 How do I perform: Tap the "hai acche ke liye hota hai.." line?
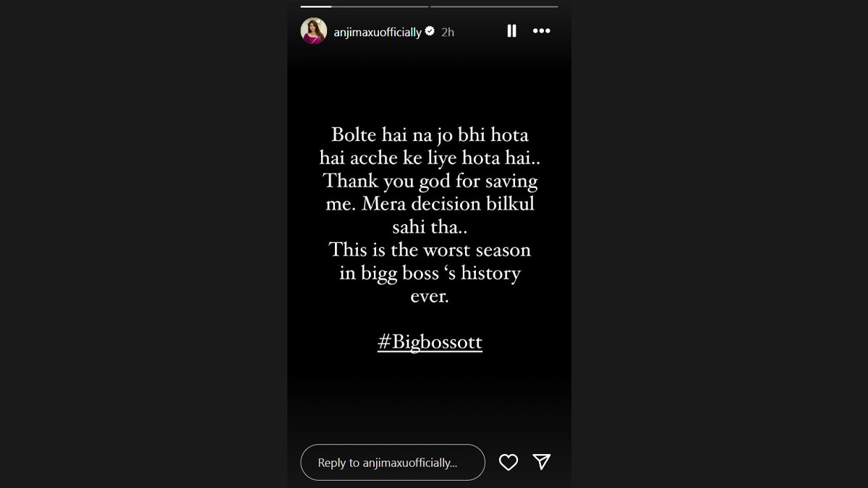coord(430,158)
